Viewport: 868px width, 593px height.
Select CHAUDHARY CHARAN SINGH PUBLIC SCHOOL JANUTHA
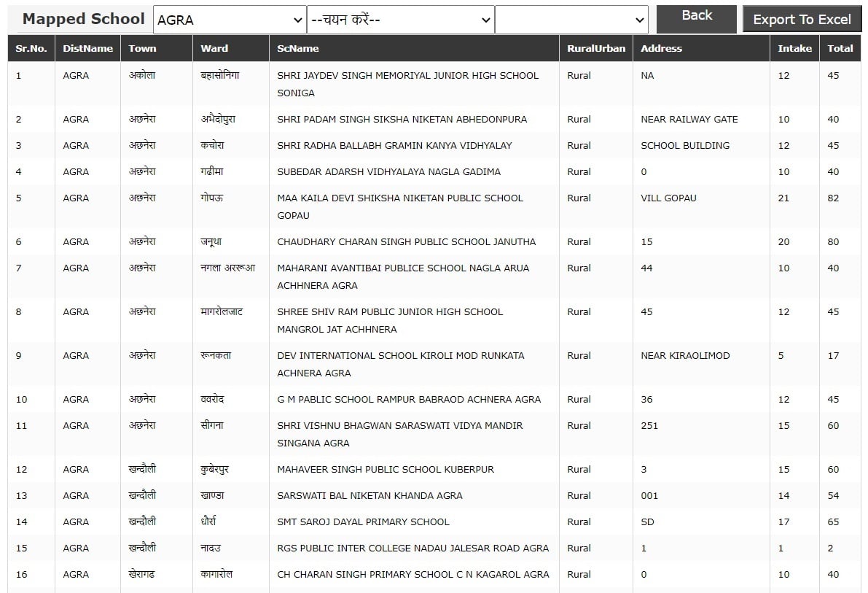407,241
